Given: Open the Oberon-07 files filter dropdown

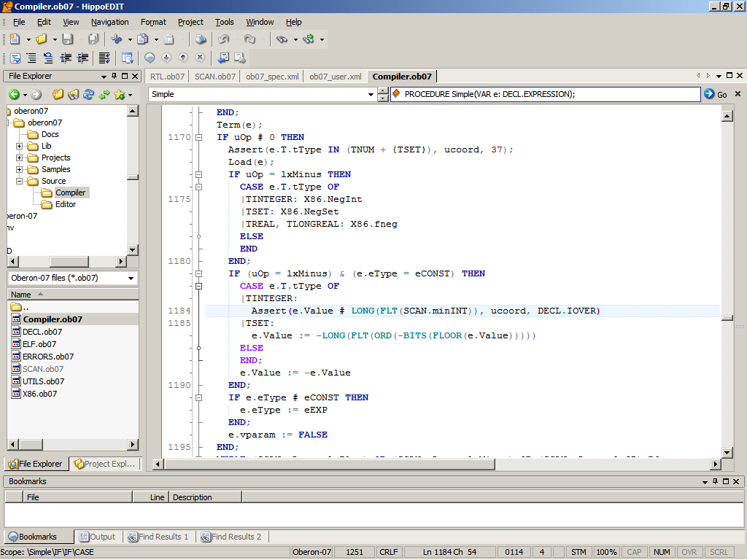Looking at the screenshot, I should point(131,278).
